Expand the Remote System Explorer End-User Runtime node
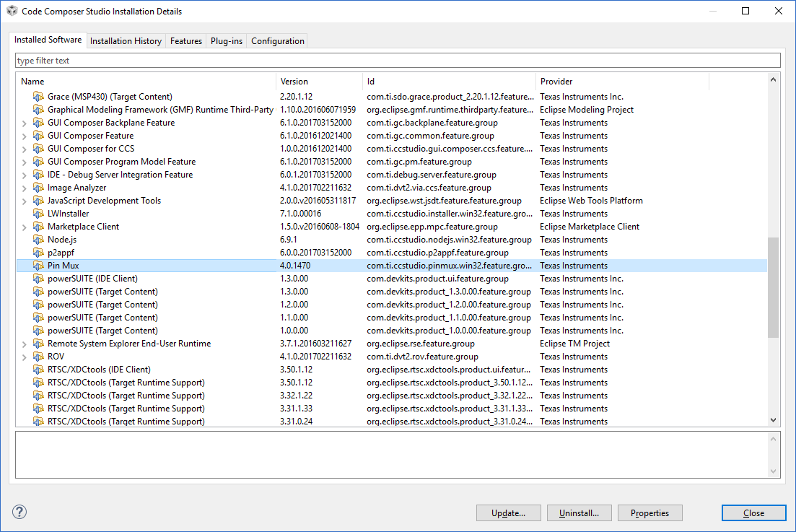796x532 pixels. coord(24,344)
